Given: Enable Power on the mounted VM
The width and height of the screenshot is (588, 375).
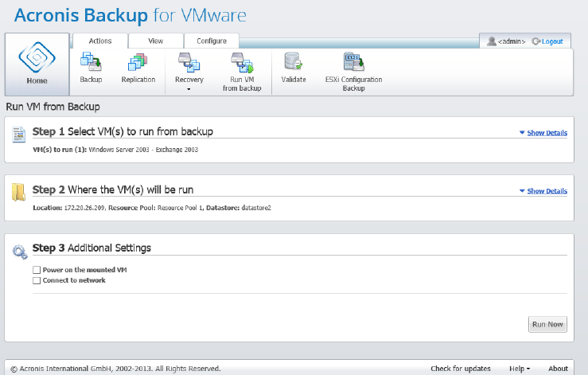Looking at the screenshot, I should coord(37,271).
